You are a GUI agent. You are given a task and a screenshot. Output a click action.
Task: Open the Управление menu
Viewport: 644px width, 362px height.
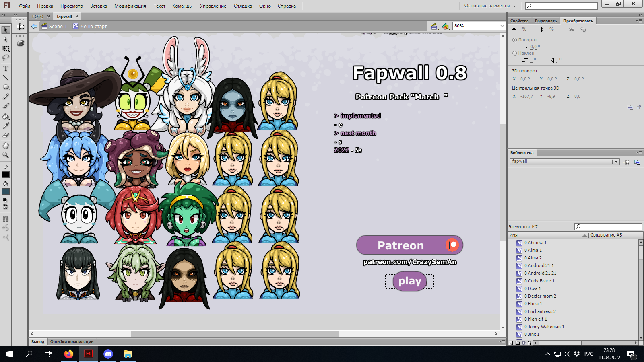[x=213, y=6]
